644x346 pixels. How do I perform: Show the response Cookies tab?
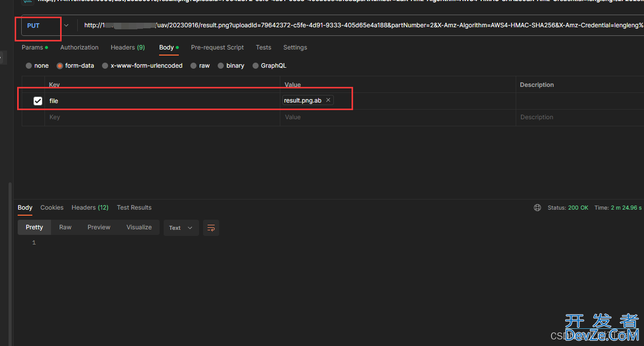(x=52, y=208)
